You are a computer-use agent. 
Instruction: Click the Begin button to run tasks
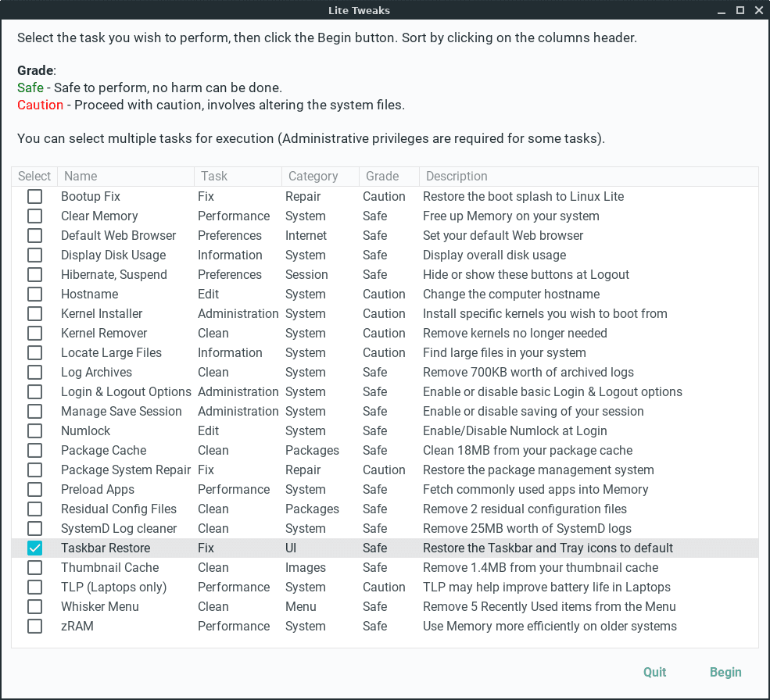[x=725, y=672]
